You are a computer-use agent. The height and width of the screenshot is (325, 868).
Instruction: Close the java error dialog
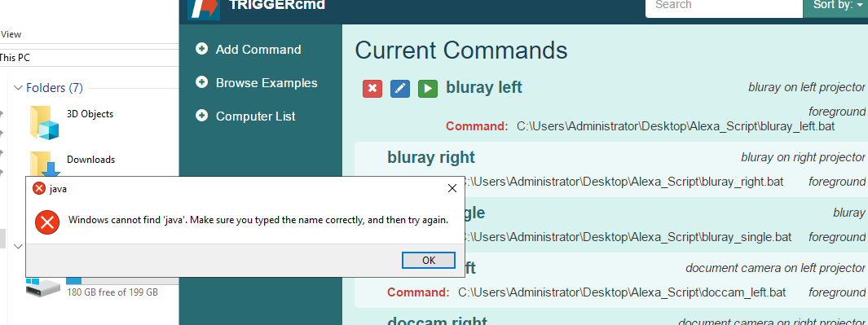tap(452, 188)
